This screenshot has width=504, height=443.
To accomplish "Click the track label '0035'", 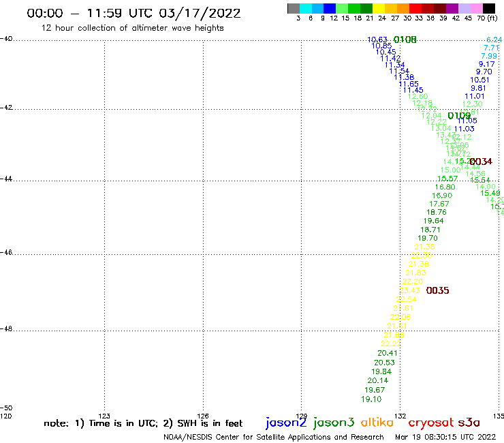I will (437, 290).
